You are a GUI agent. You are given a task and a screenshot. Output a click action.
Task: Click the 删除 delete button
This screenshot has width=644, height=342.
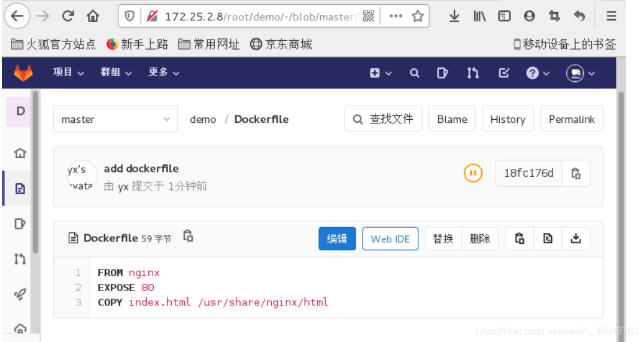point(480,238)
